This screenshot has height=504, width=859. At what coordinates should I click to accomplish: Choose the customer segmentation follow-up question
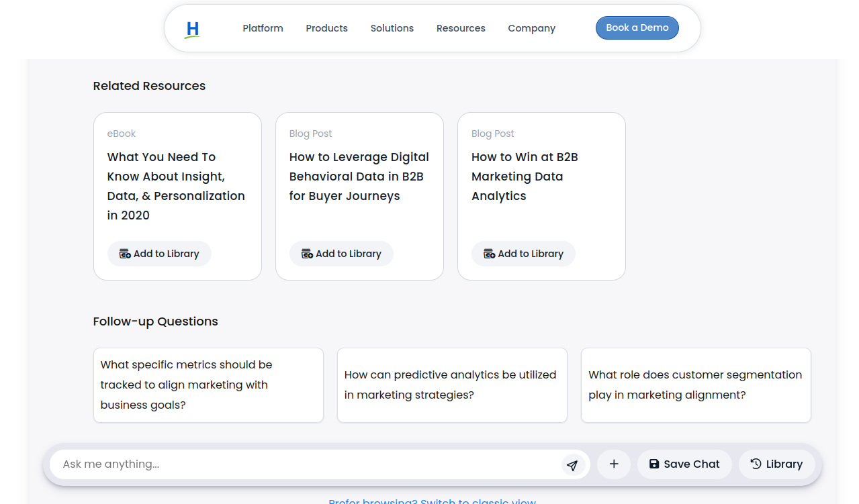(696, 385)
